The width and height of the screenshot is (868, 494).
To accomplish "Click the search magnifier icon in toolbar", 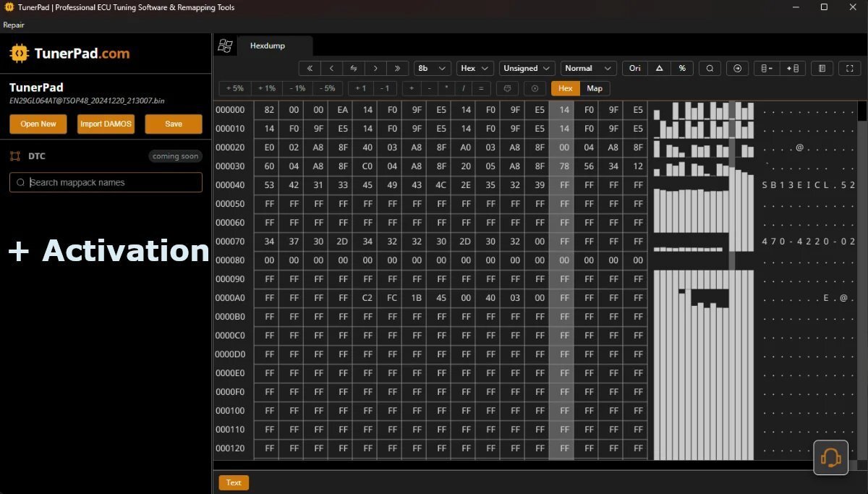I will point(710,69).
